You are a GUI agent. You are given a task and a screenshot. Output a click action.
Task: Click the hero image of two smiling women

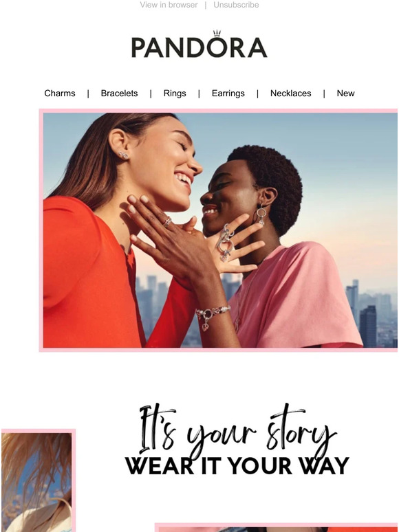[218, 230]
